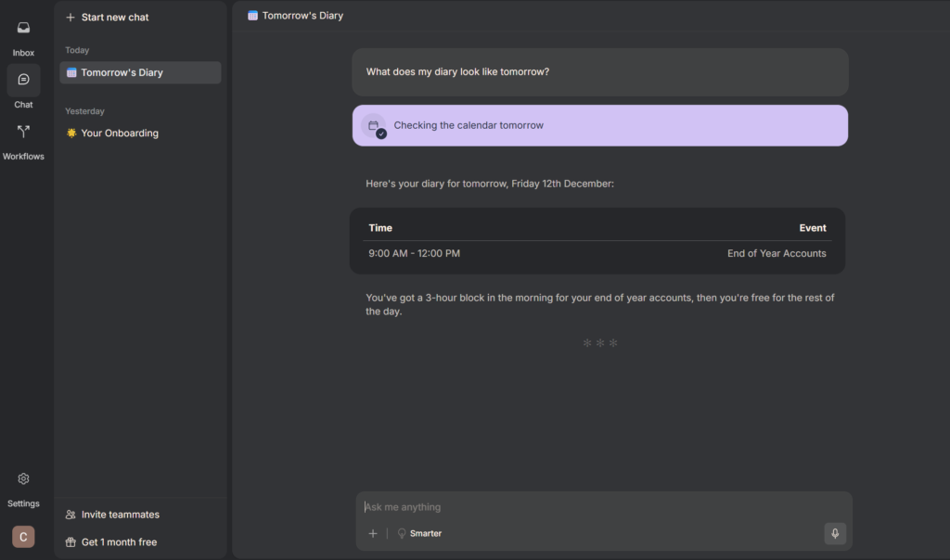
Task: Expand the Checking the calendar tomorrow step
Action: tap(599, 125)
